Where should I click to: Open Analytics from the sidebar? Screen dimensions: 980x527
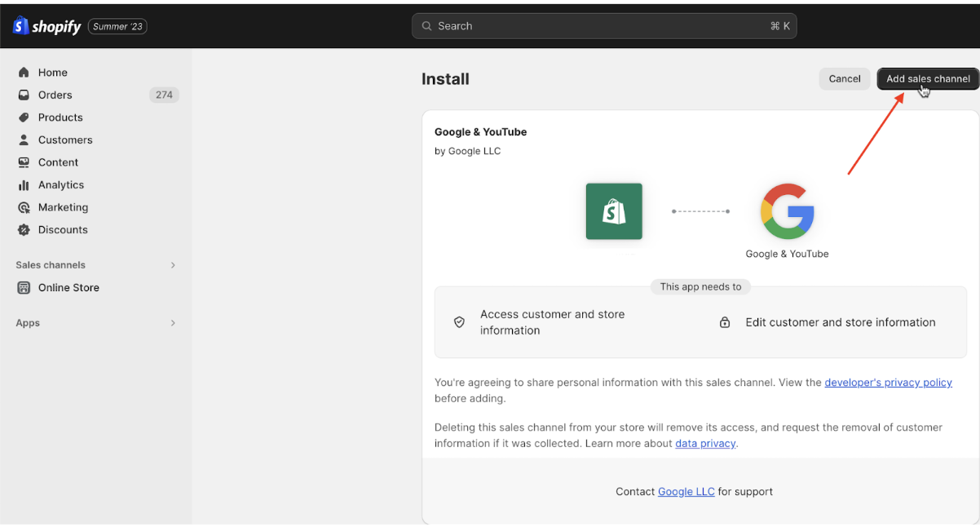click(x=61, y=185)
